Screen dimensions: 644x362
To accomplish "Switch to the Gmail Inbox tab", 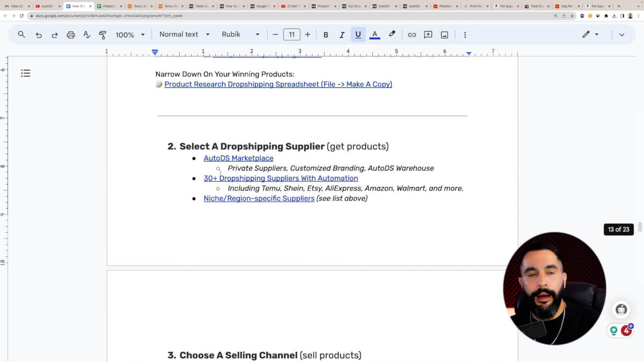I will pyautogui.click(x=16, y=6).
